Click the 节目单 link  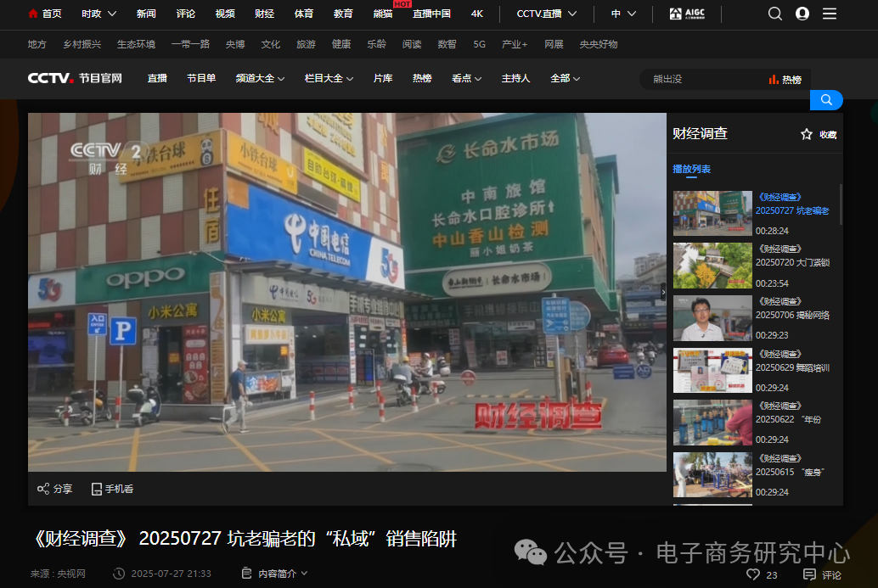pyautogui.click(x=201, y=77)
